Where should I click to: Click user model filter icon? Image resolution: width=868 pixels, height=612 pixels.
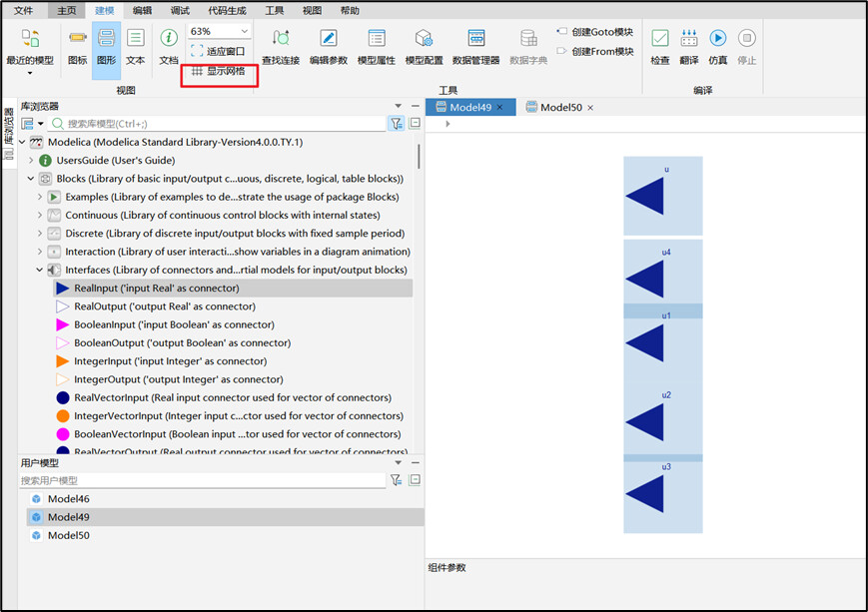click(397, 480)
